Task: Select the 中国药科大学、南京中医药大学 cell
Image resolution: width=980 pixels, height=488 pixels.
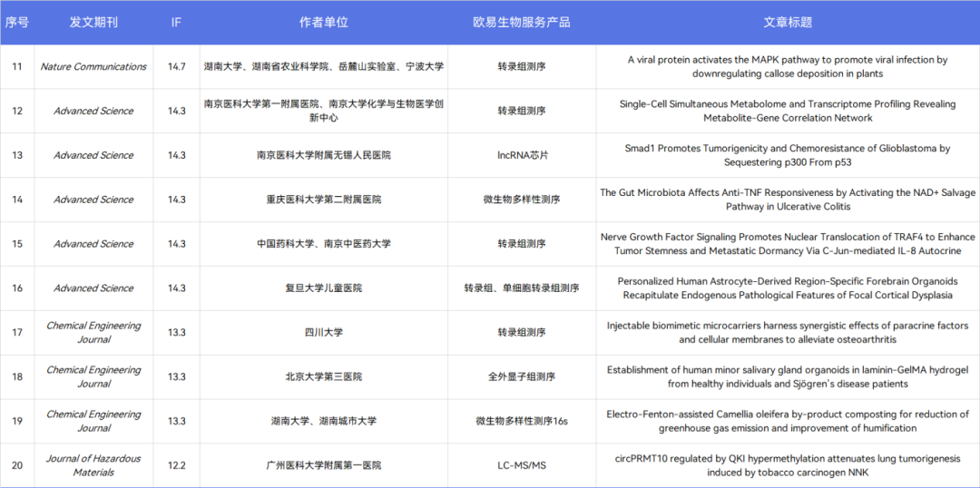Action: 324,244
